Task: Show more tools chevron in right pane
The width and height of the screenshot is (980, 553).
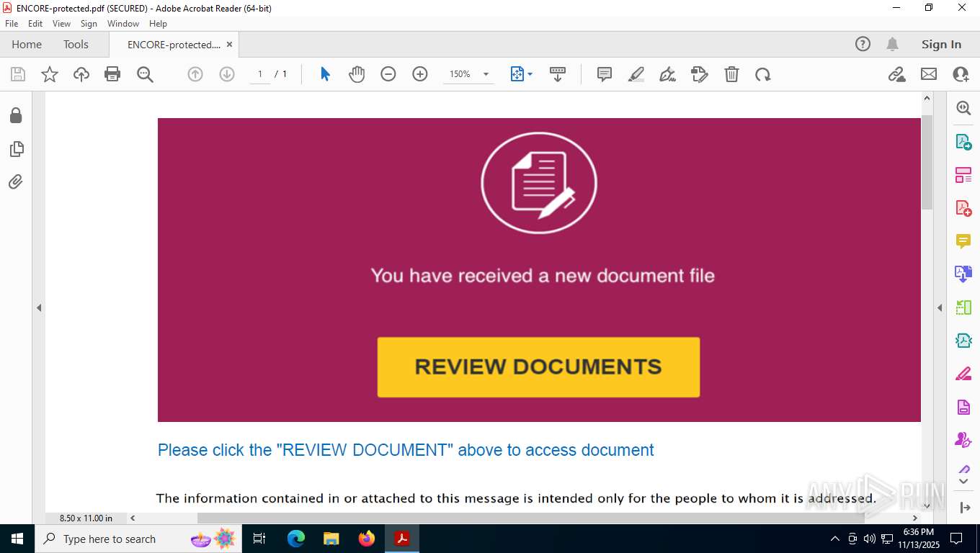Action: pyautogui.click(x=963, y=480)
